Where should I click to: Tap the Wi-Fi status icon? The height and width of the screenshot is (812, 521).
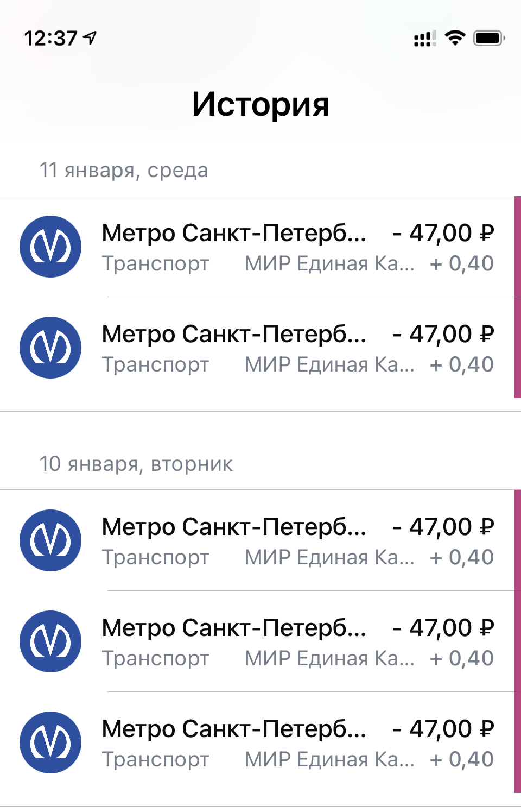point(455,38)
